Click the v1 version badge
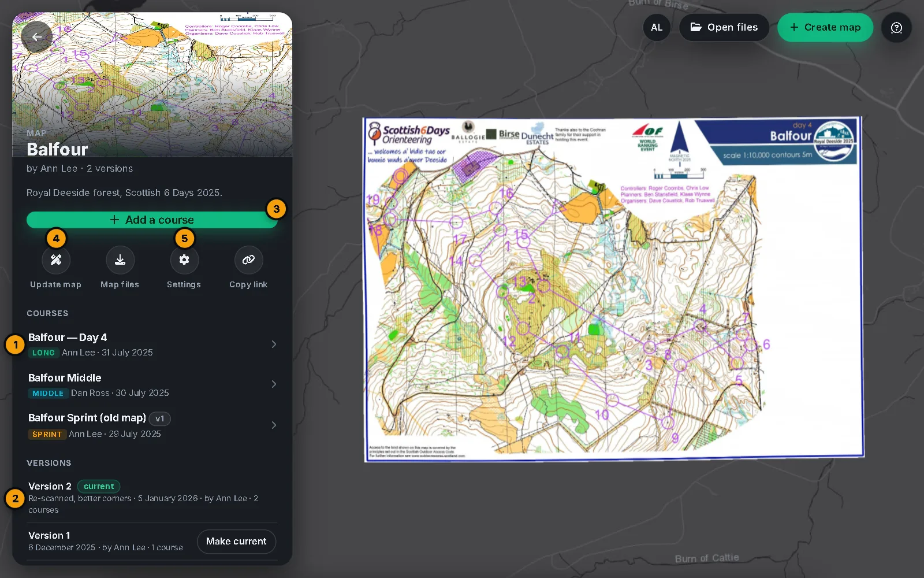 pos(160,418)
